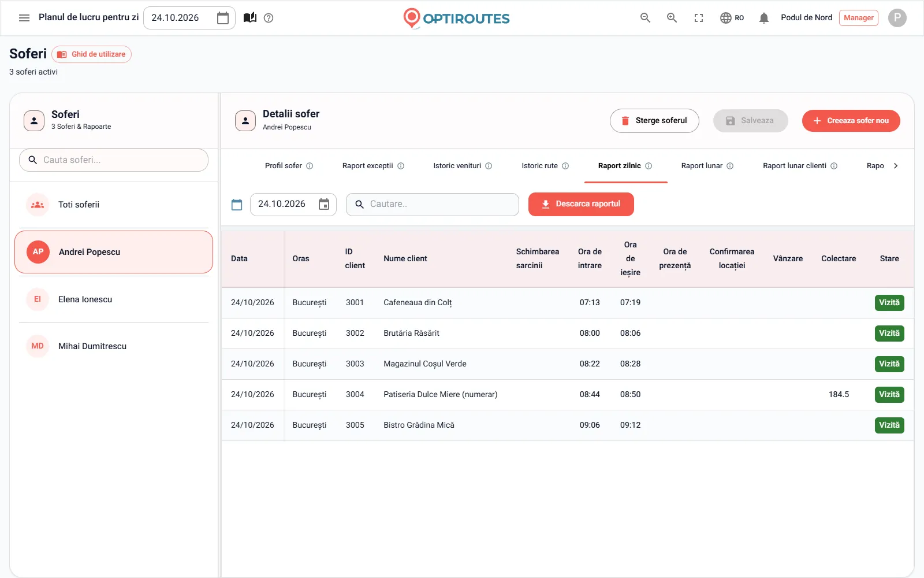Click info icon next to Istoric rute
This screenshot has width=924, height=578.
point(565,166)
